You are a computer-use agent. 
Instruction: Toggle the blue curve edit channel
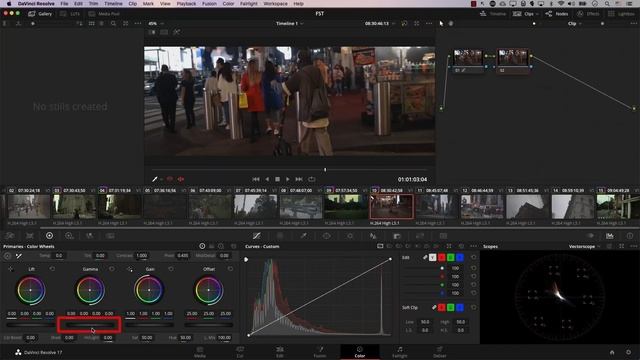pyautogui.click(x=460, y=257)
